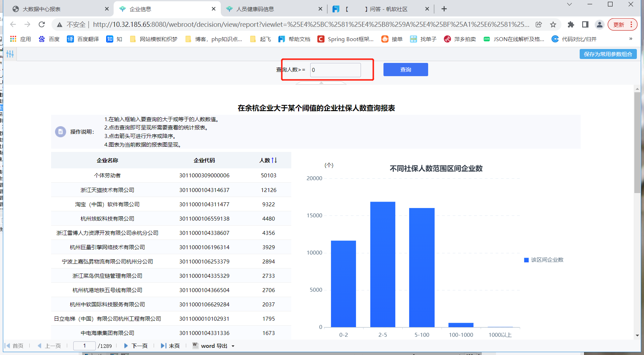Open 知 bookmark
This screenshot has height=355, width=644.
(x=114, y=39)
